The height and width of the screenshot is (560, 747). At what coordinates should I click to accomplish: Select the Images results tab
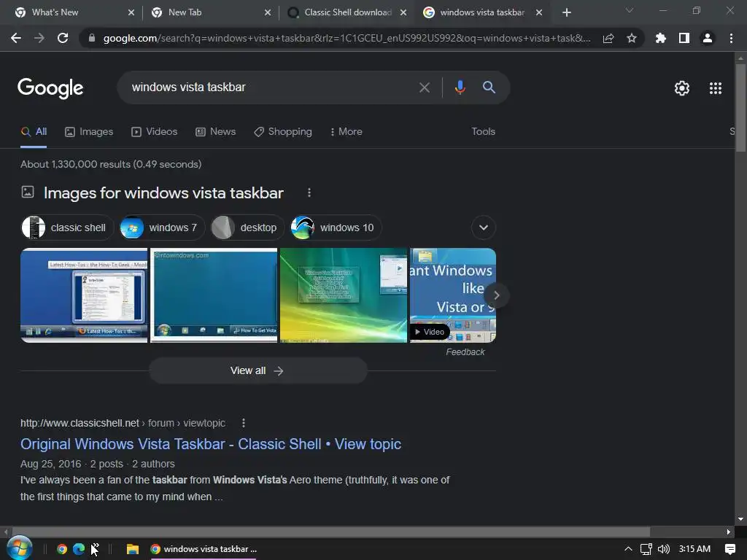point(89,132)
